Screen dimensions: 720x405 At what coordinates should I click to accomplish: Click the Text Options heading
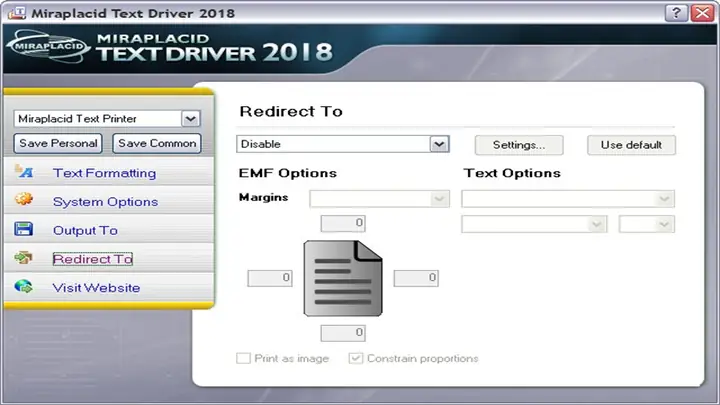tap(512, 173)
